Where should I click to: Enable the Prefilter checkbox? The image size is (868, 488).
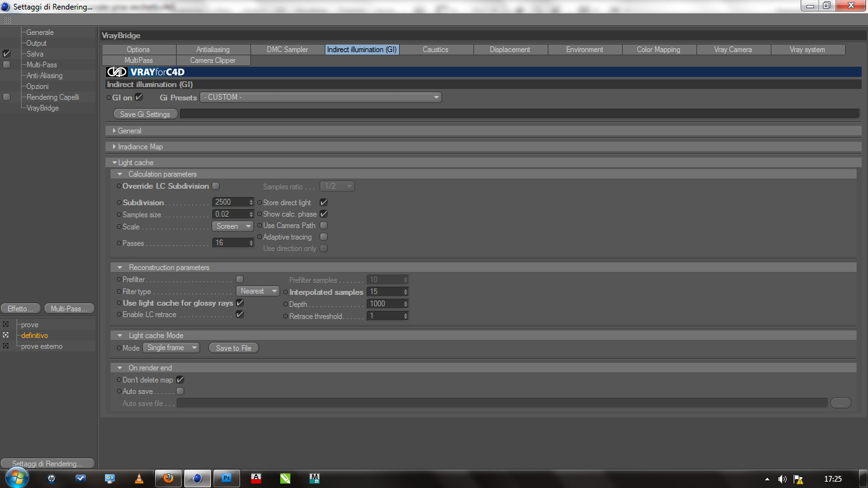pyautogui.click(x=240, y=280)
